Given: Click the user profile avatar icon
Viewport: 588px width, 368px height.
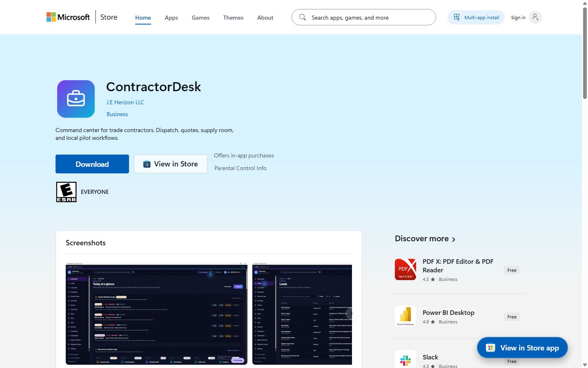Looking at the screenshot, I should (x=535, y=17).
